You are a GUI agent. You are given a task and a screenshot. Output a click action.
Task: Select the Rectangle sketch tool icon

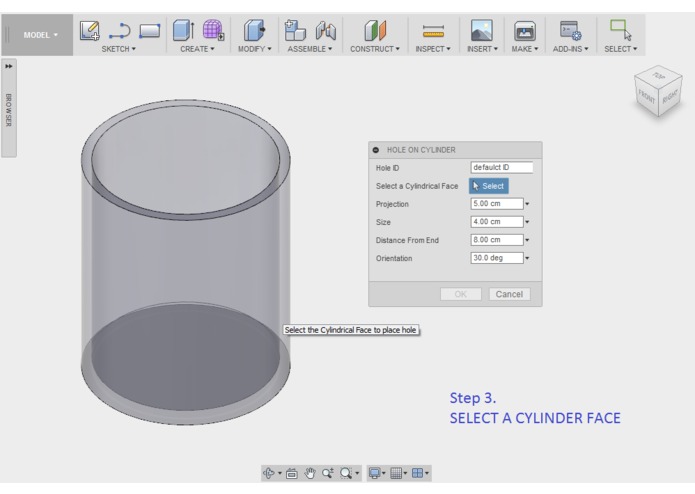coord(150,31)
